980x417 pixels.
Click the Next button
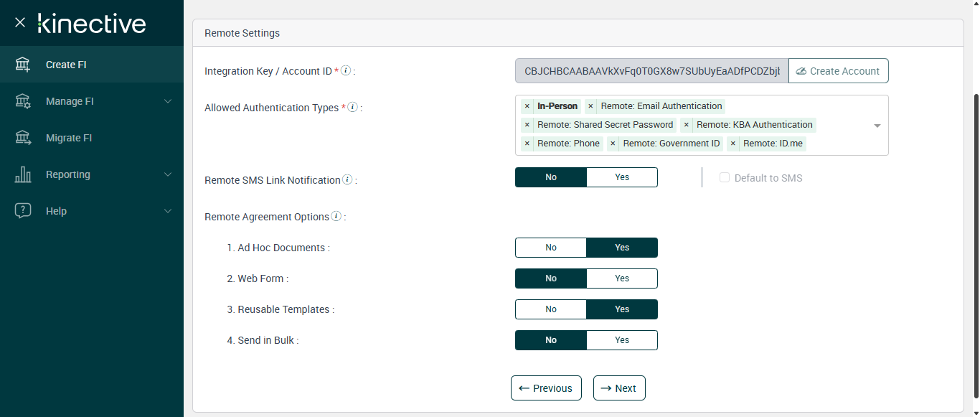pos(618,388)
